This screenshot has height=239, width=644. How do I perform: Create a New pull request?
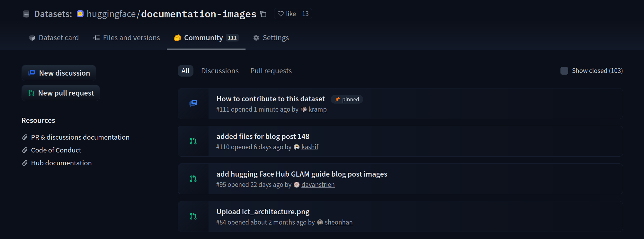61,93
